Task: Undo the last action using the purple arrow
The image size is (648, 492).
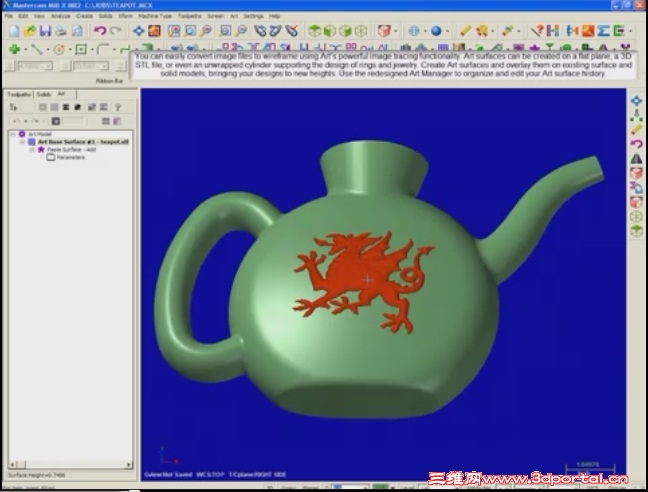Action: pyautogui.click(x=100, y=31)
